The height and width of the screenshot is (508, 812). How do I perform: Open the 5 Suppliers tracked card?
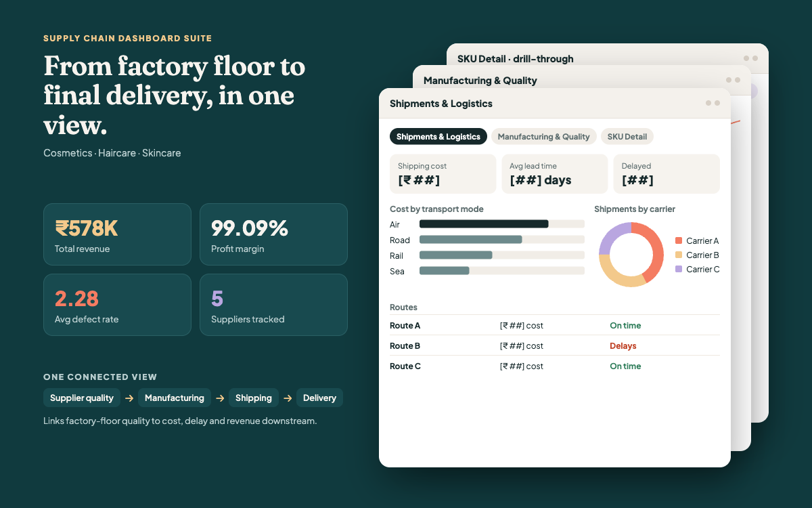point(273,305)
